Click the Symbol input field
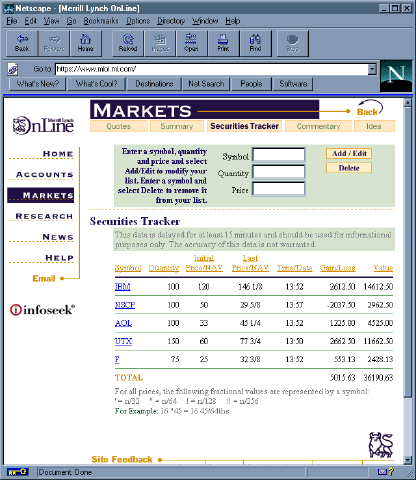Image resolution: width=416 pixels, height=480 pixels. [x=279, y=155]
